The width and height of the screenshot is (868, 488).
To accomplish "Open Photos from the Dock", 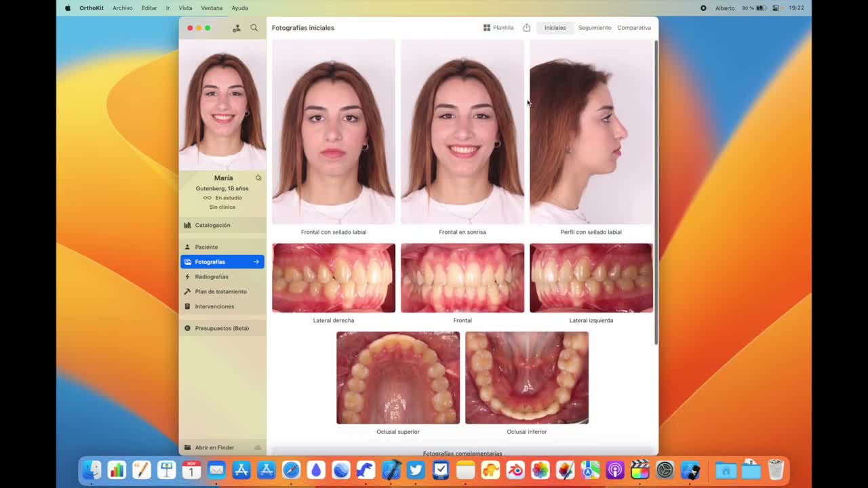I will click(x=540, y=470).
